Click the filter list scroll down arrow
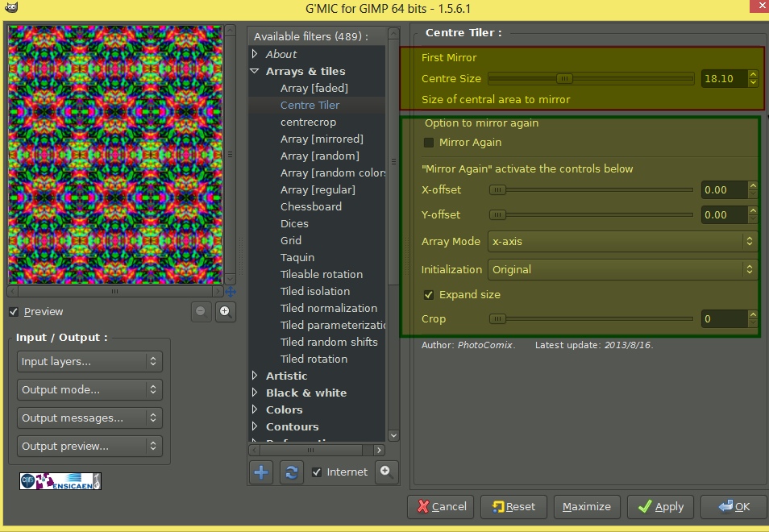This screenshot has width=769, height=532. click(x=393, y=435)
